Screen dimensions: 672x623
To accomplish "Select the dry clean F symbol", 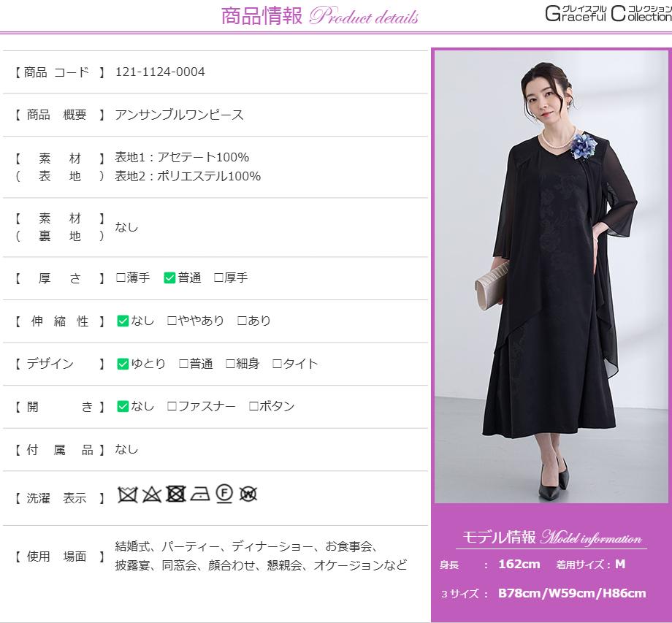I will pos(224,494).
